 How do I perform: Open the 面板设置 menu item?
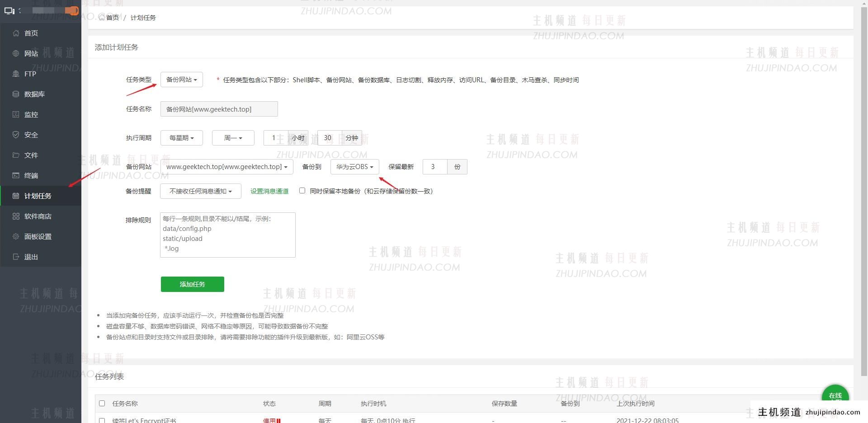click(41, 236)
